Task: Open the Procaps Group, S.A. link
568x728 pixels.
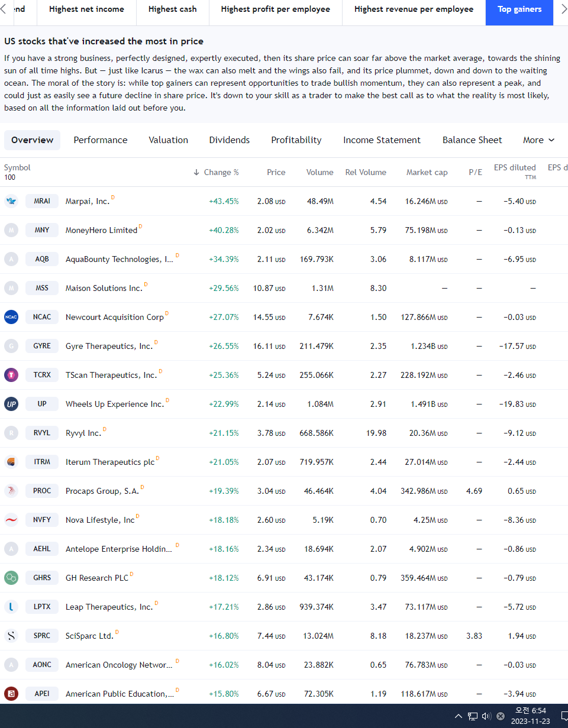Action: [x=102, y=491]
